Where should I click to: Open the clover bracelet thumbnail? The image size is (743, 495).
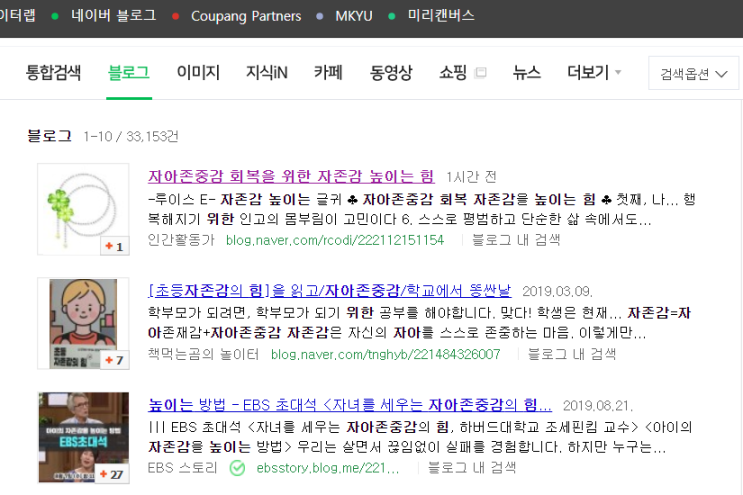83,209
